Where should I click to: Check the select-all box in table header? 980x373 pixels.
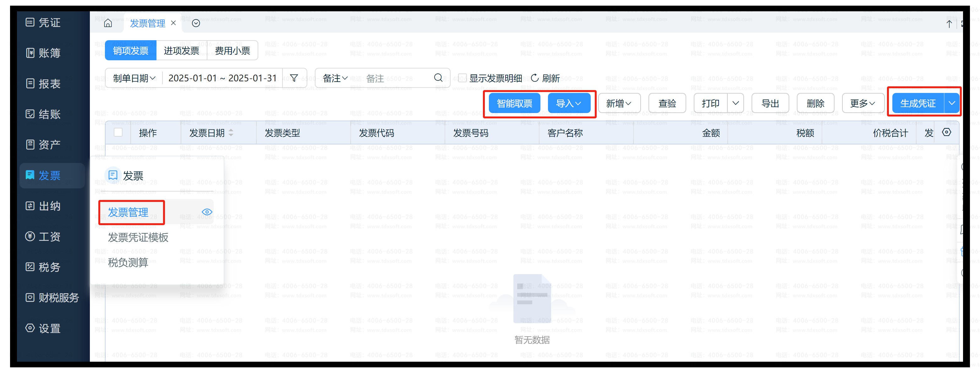118,132
